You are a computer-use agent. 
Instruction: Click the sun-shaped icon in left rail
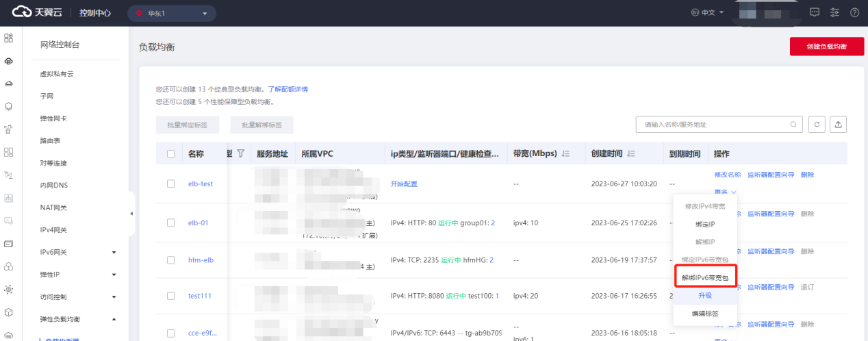(x=9, y=289)
